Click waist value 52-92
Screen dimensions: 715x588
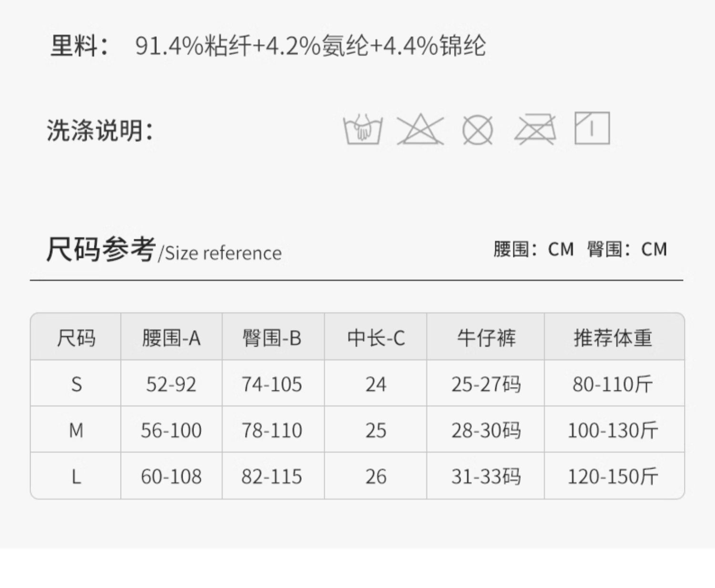[171, 384]
